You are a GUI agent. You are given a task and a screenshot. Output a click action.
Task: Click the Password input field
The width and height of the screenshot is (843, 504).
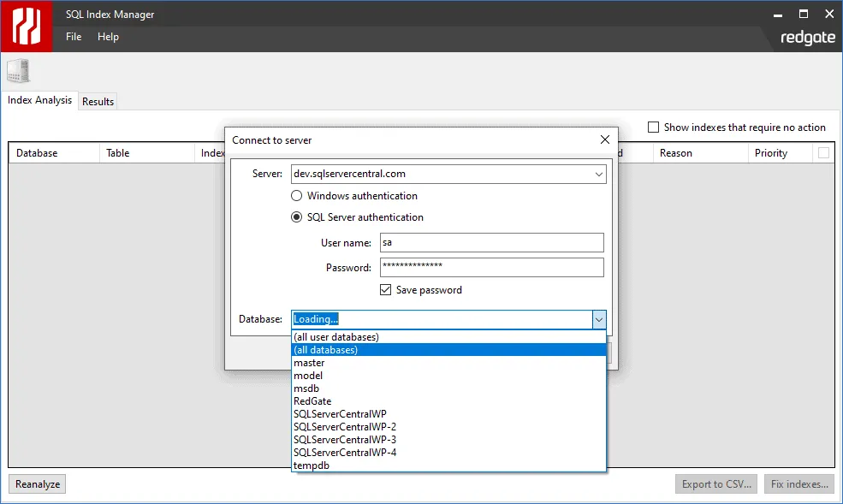492,267
